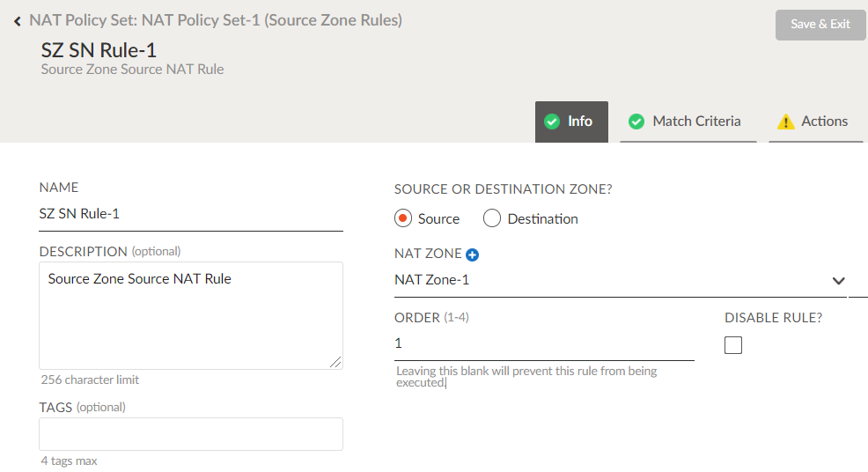Click the back arrow beside NAT Policy Set
This screenshot has height=472, width=868.
(18, 20)
